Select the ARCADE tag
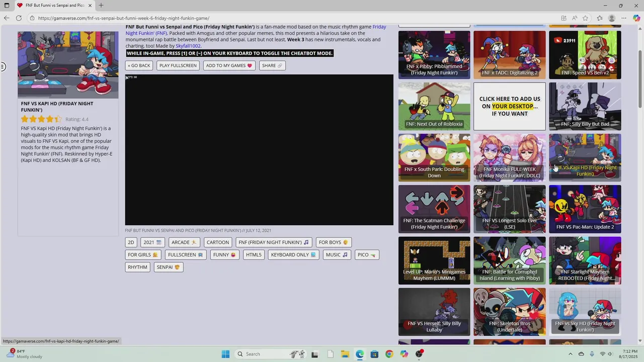Viewport: 644px width, 362px height. [x=184, y=242]
